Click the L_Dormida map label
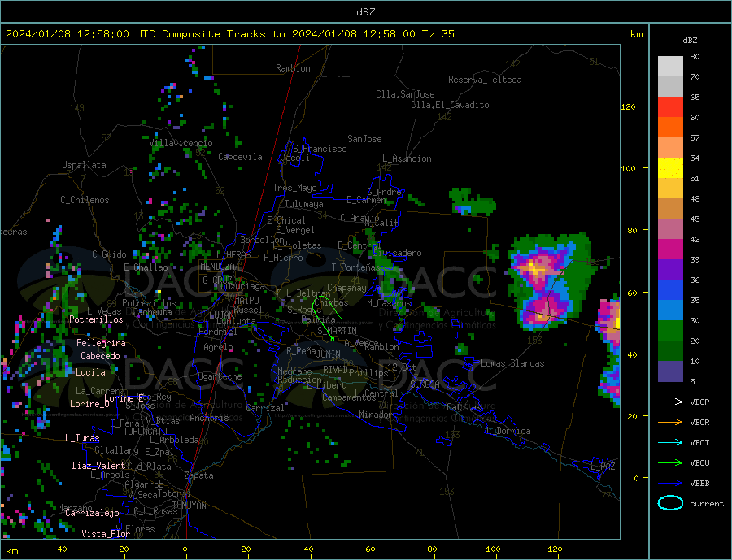 [x=509, y=431]
